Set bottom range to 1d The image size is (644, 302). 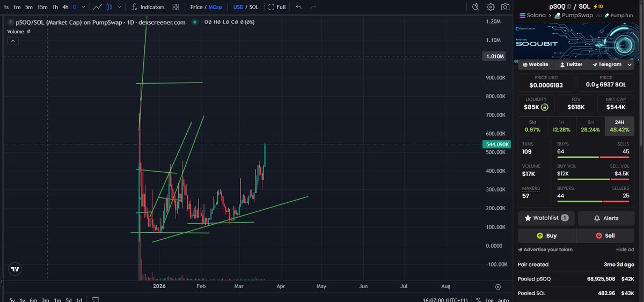click(79, 299)
